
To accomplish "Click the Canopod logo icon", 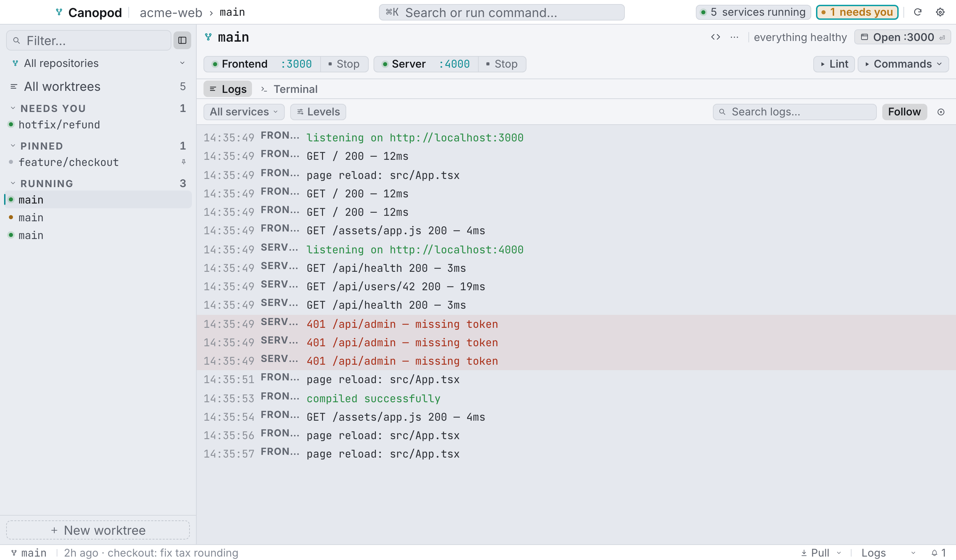I will click(59, 12).
